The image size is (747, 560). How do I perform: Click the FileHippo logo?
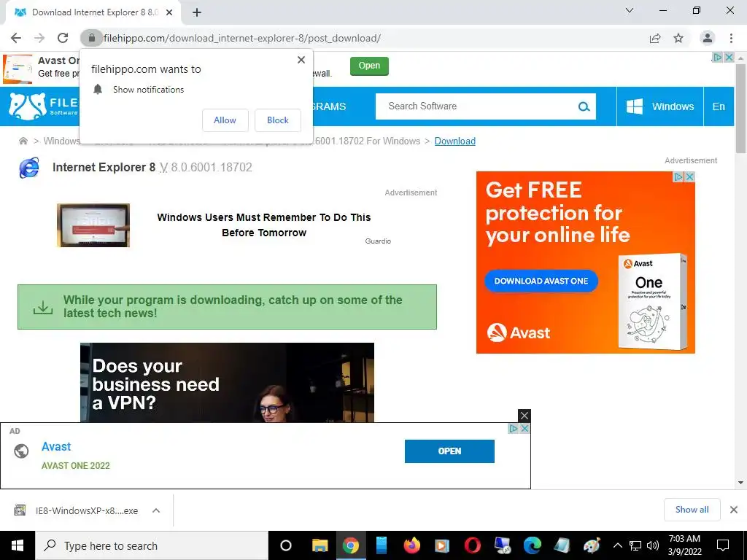pyautogui.click(x=43, y=106)
